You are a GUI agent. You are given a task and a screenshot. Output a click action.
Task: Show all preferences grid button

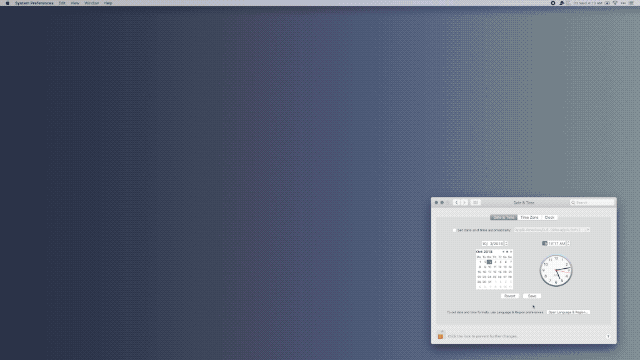point(476,202)
